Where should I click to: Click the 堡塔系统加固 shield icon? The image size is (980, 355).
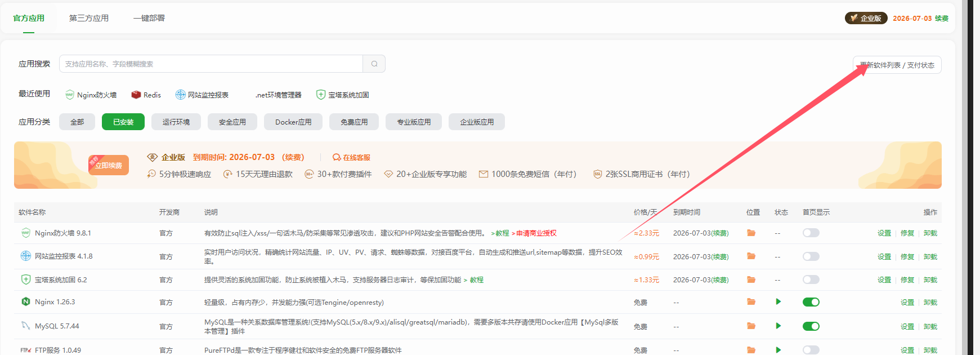25,279
